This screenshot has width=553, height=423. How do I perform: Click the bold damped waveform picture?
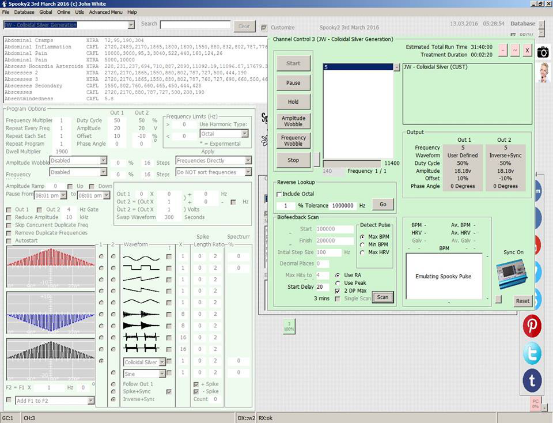pos(141,325)
